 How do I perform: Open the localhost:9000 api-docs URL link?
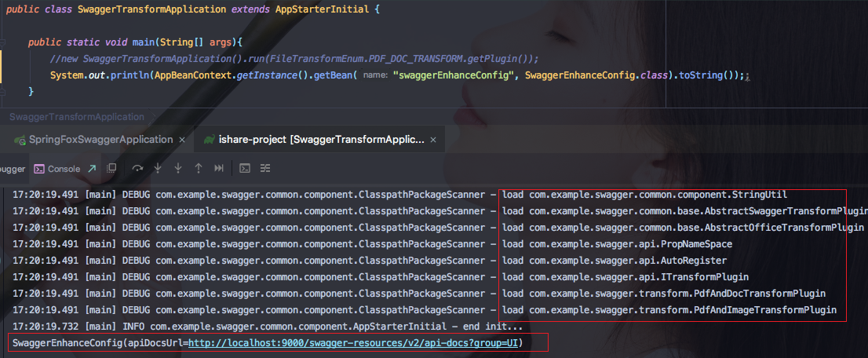click(353, 343)
